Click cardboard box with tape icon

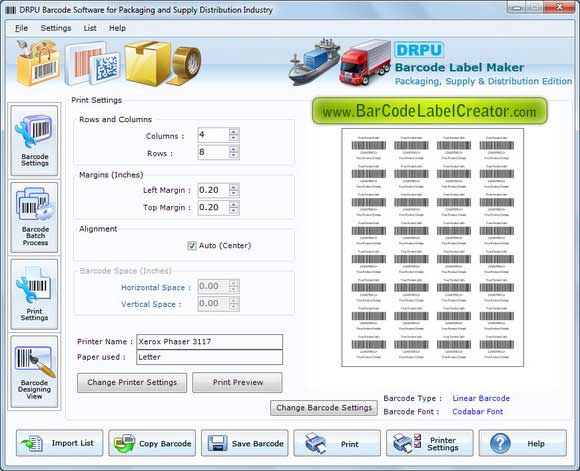(x=163, y=63)
